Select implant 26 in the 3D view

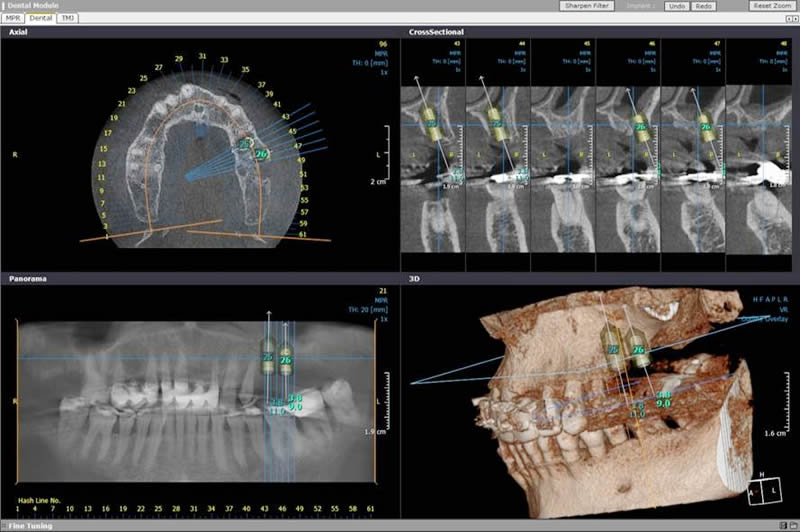(638, 350)
